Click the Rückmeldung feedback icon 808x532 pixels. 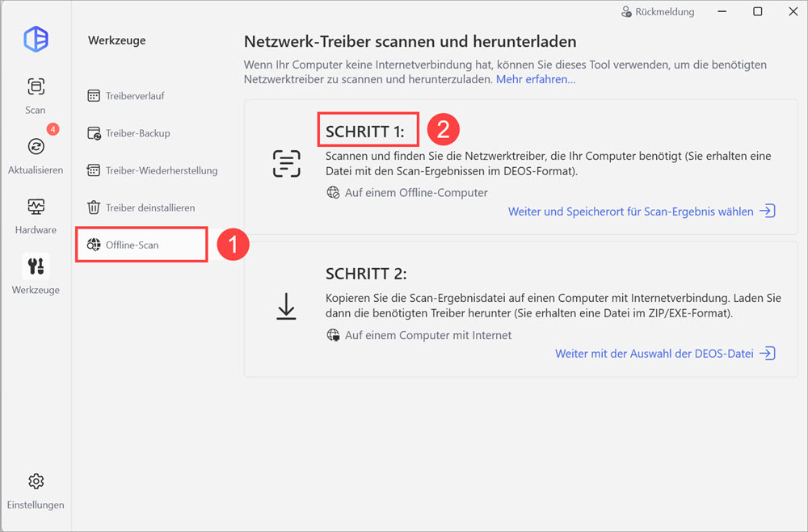tap(626, 12)
